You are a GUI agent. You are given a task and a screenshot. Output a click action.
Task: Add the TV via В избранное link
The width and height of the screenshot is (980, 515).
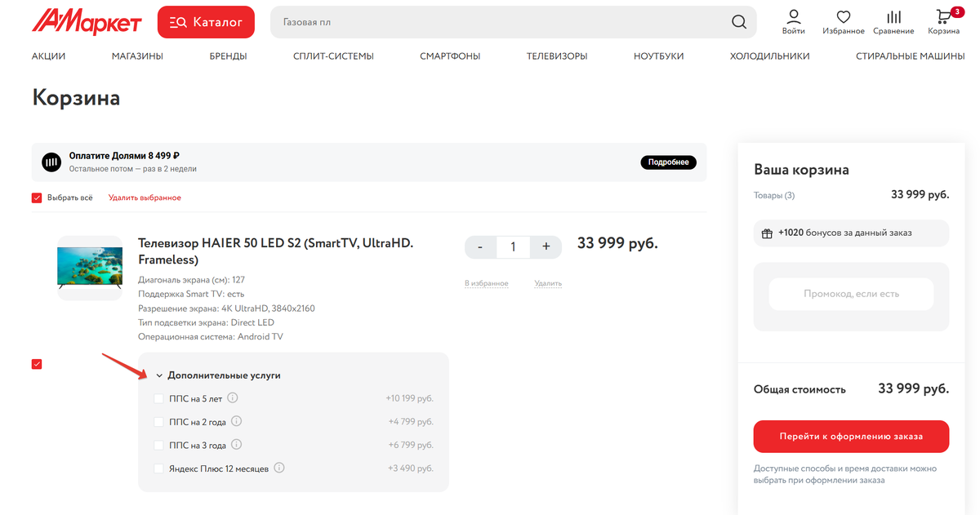(x=487, y=283)
